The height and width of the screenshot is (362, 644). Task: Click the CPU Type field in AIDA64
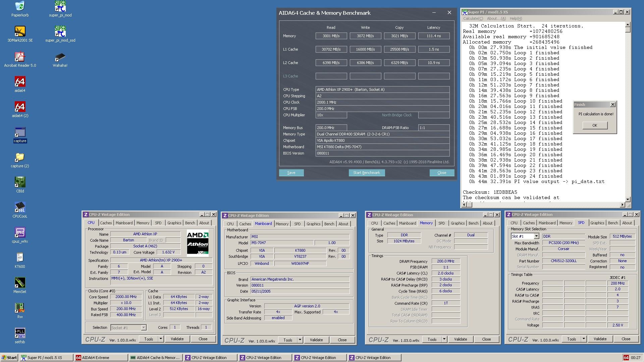click(382, 89)
